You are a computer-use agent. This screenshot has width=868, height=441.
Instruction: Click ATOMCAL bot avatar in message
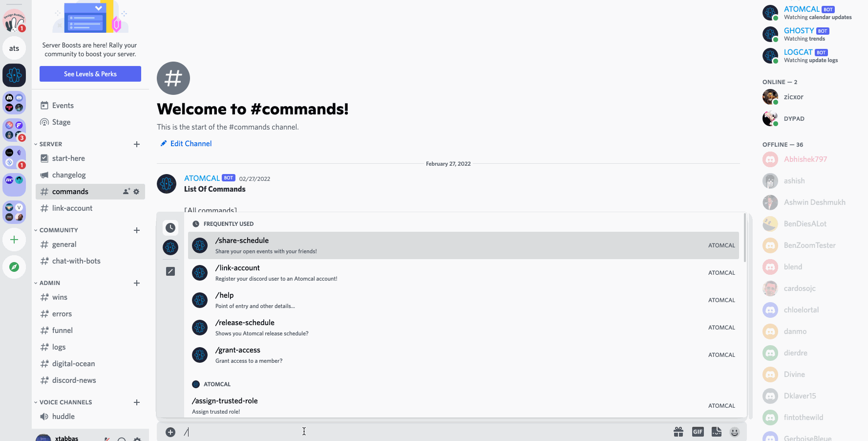click(167, 184)
